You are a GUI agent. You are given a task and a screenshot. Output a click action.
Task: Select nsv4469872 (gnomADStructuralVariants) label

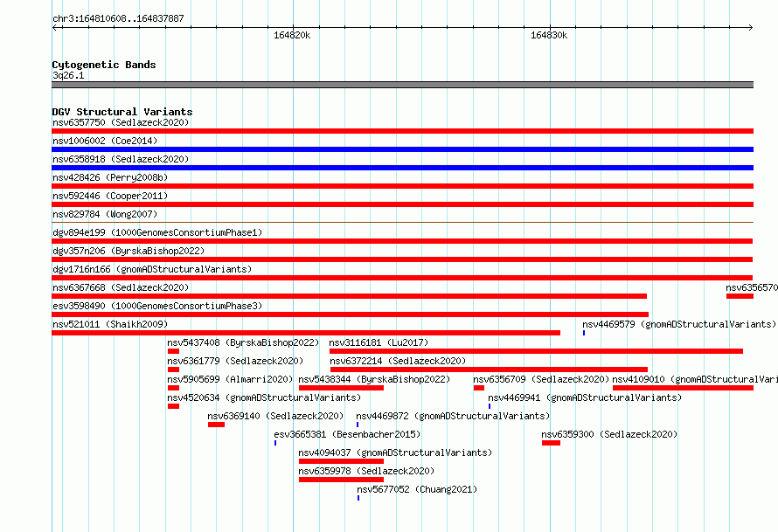click(453, 416)
